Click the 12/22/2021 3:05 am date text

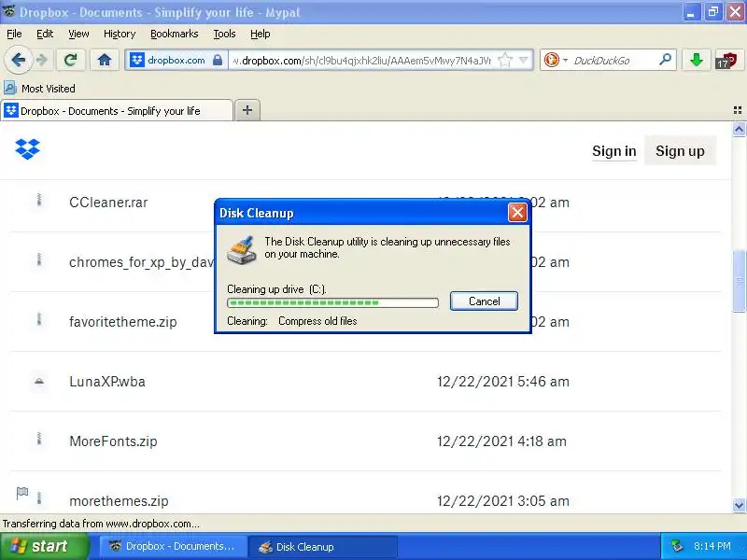pos(502,501)
